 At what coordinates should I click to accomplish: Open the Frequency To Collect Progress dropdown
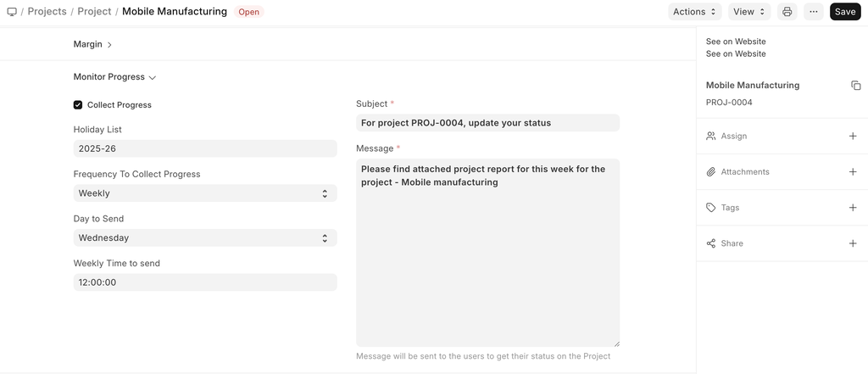tap(205, 193)
